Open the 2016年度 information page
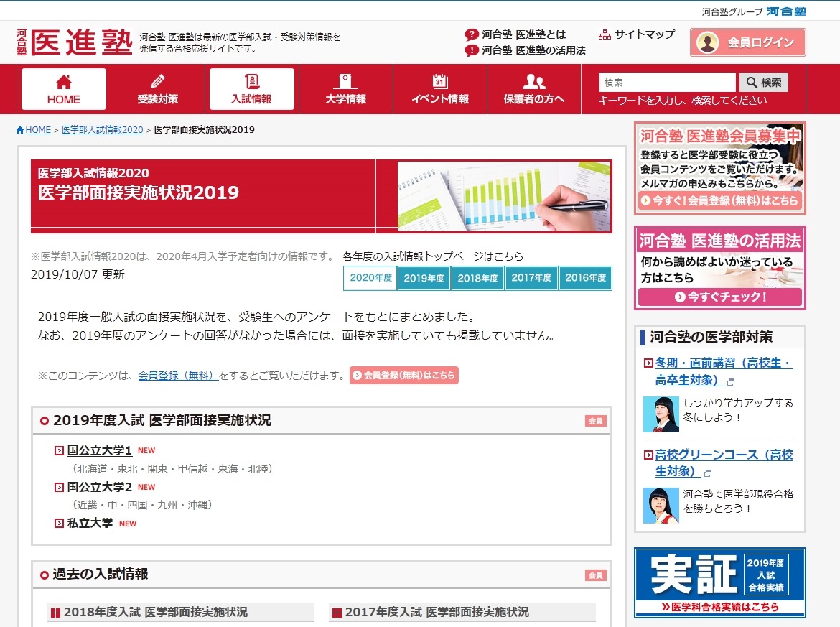This screenshot has width=840, height=627. click(585, 278)
